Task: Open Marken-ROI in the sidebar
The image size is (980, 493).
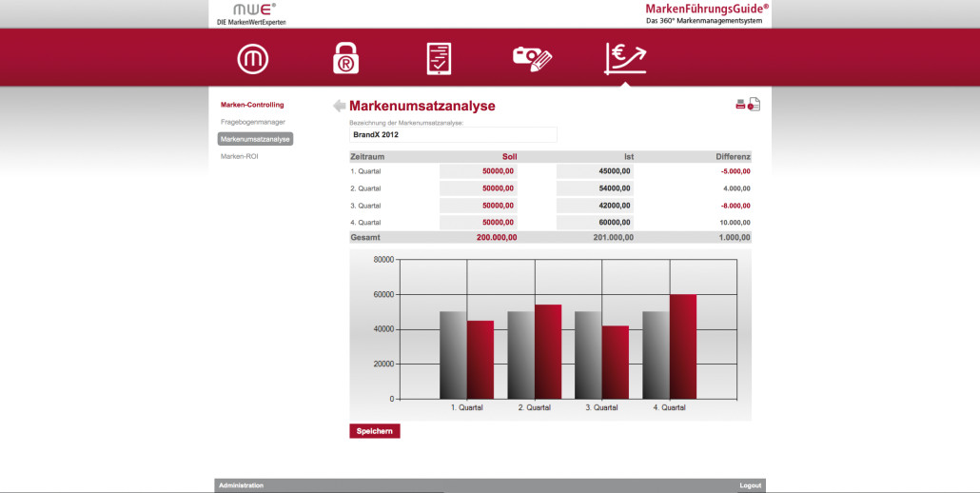Action: [x=240, y=156]
